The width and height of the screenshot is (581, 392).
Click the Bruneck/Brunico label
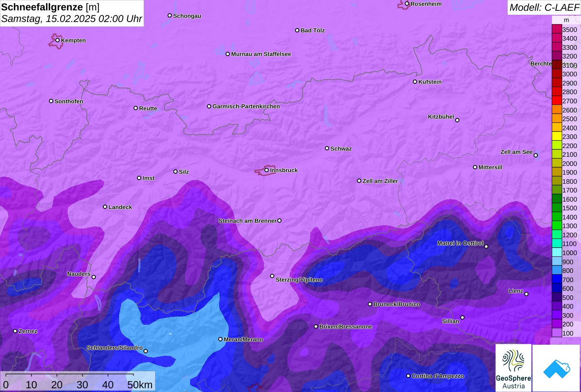397,304
